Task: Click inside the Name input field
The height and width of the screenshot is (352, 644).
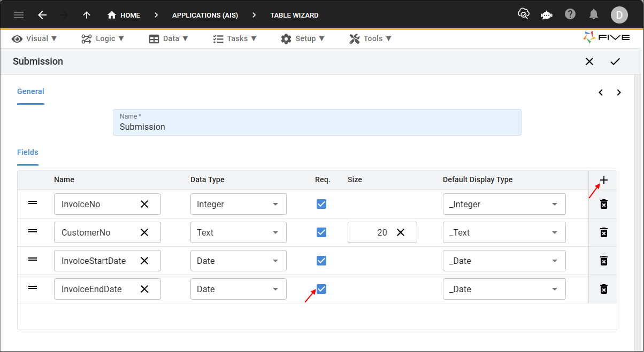Action: 317,127
